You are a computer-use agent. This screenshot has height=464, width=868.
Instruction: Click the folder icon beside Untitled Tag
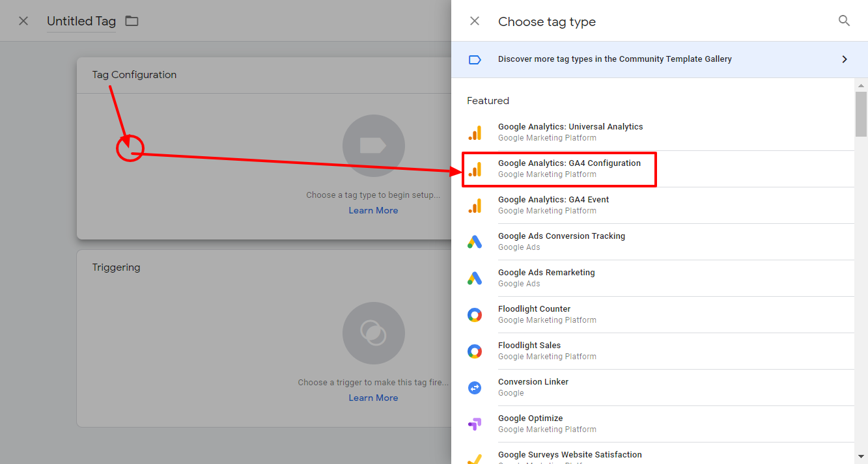132,21
